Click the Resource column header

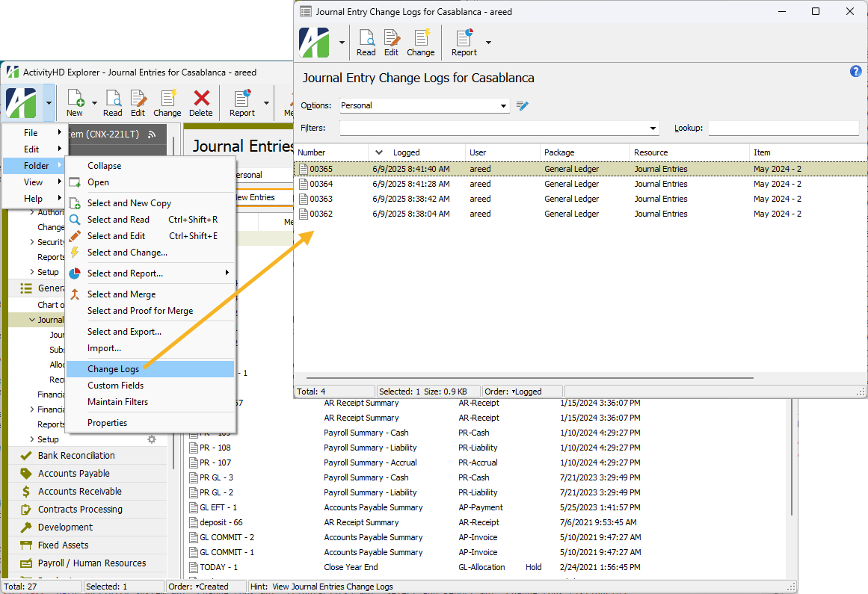coord(690,152)
